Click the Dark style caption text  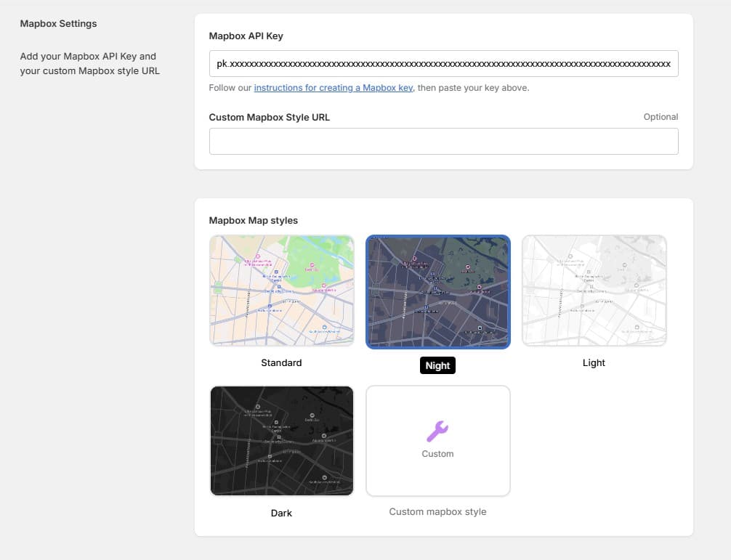281,513
